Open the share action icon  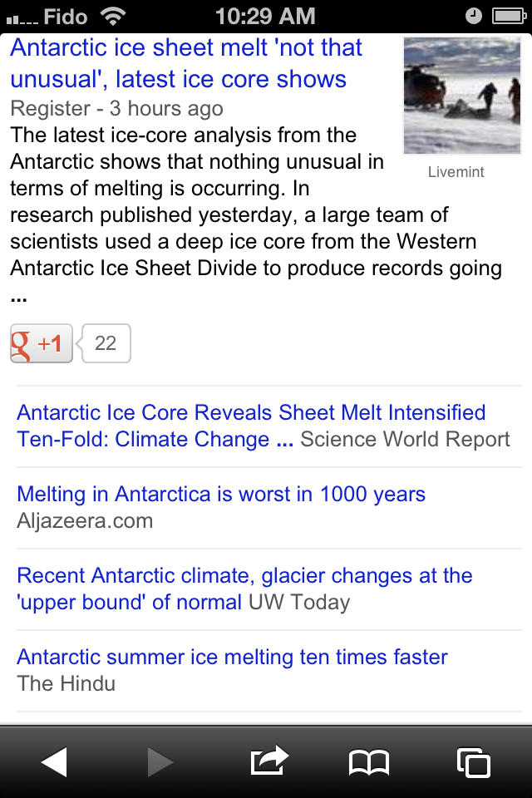(268, 761)
